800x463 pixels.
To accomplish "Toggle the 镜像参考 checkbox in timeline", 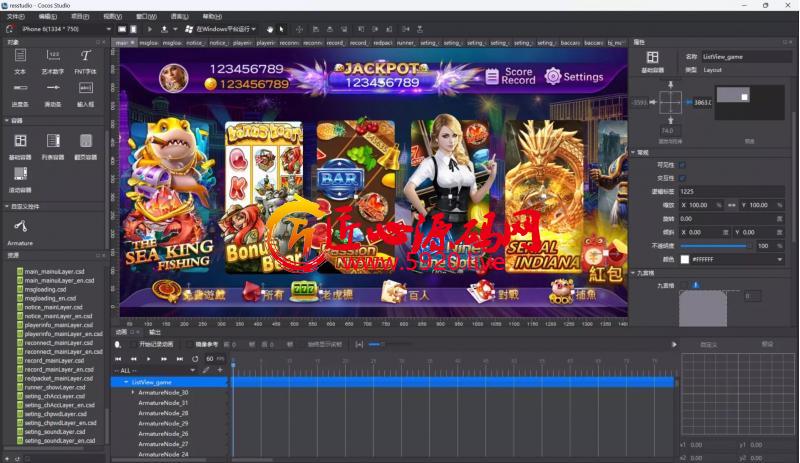I will (x=190, y=345).
